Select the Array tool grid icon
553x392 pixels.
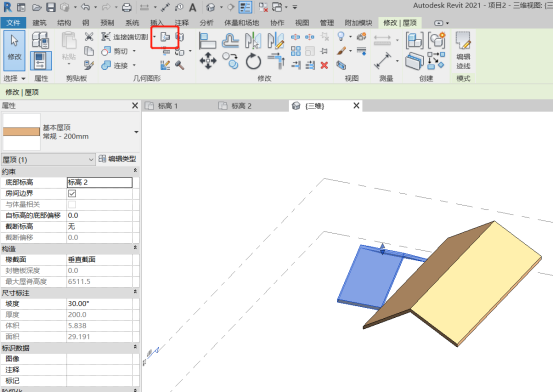tap(296, 51)
